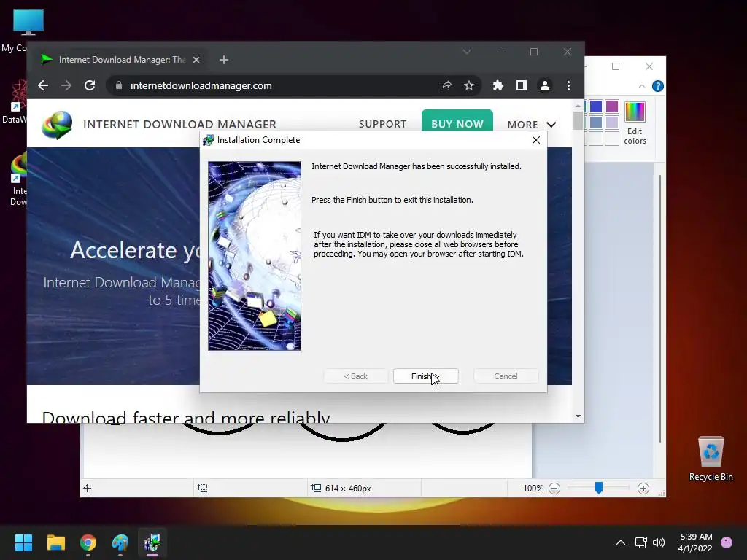The height and width of the screenshot is (560, 747).
Task: Zoom in with Paint plus button
Action: (x=643, y=489)
